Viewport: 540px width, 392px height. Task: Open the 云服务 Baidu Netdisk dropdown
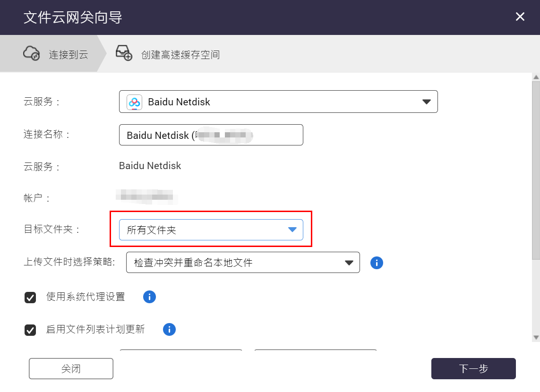click(278, 102)
